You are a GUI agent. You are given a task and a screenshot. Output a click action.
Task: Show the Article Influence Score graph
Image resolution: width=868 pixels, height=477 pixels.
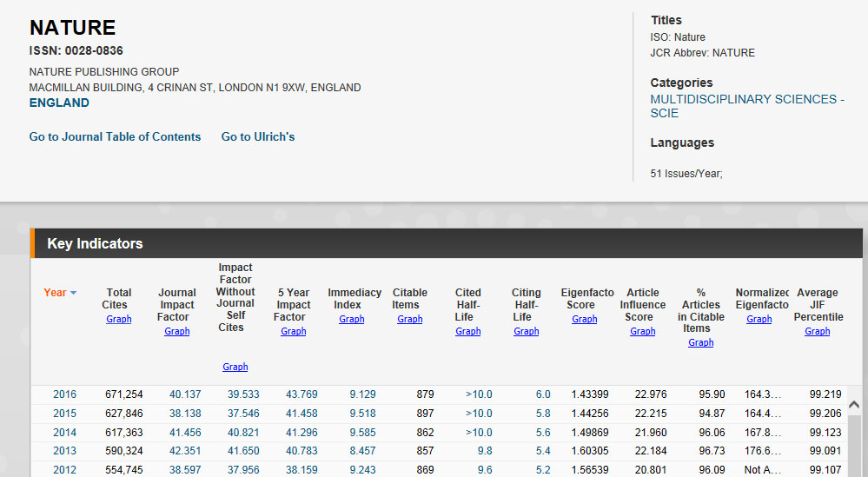pyautogui.click(x=642, y=331)
